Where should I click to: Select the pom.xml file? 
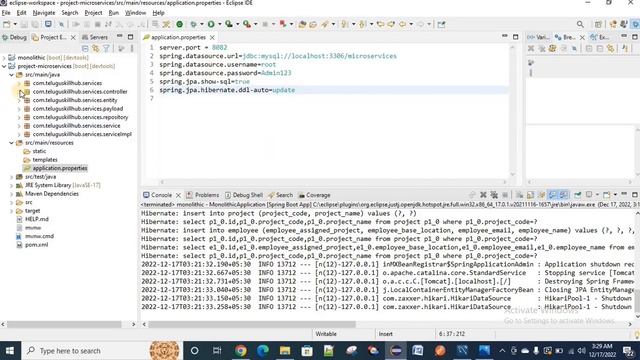pyautogui.click(x=36, y=245)
